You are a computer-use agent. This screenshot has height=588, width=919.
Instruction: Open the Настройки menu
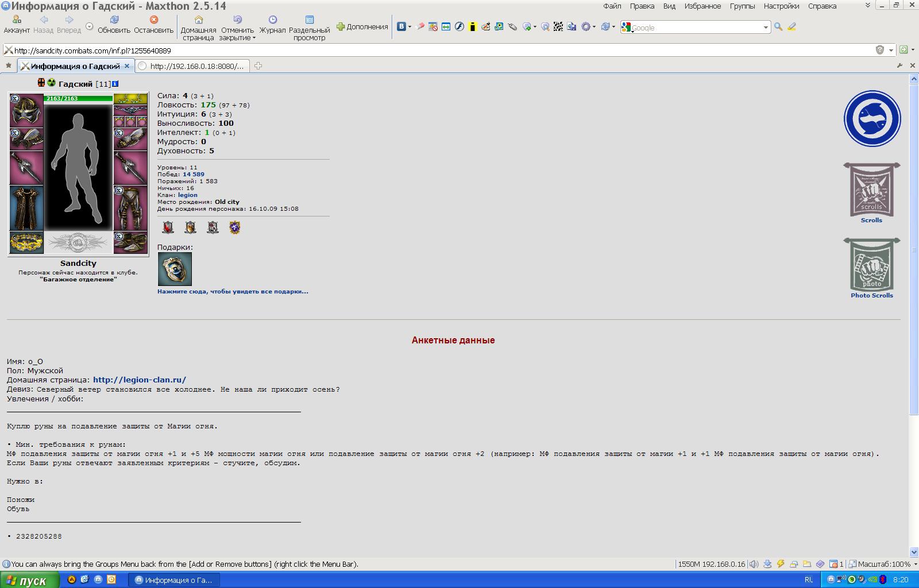tap(781, 6)
